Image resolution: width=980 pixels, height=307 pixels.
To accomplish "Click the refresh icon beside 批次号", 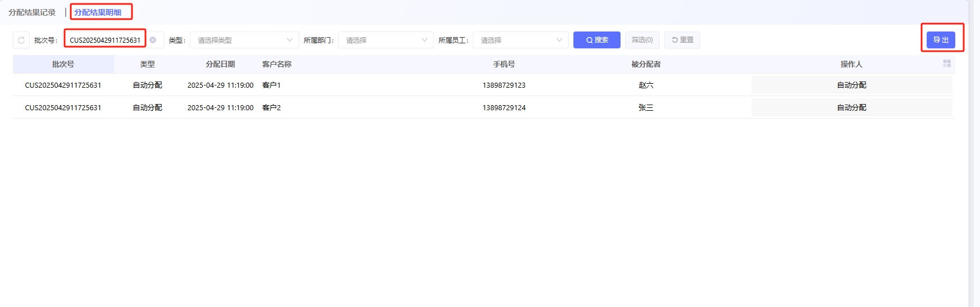I will 21,40.
